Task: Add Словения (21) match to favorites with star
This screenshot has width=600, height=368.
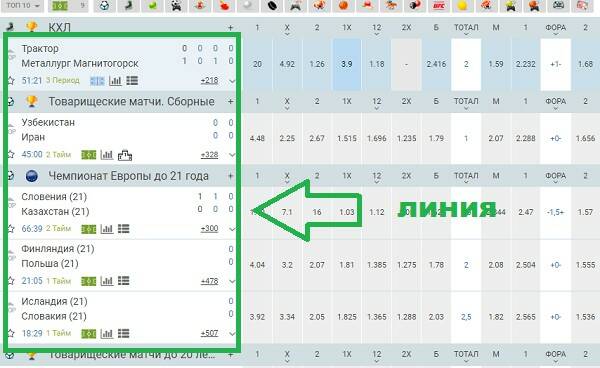Action: tap(11, 229)
